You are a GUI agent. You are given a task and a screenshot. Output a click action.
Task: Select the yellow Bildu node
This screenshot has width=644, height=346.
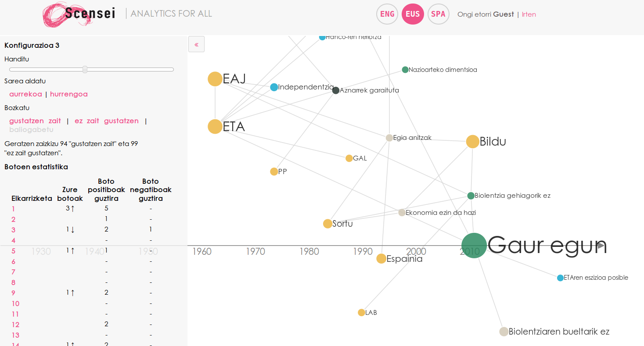point(472,142)
